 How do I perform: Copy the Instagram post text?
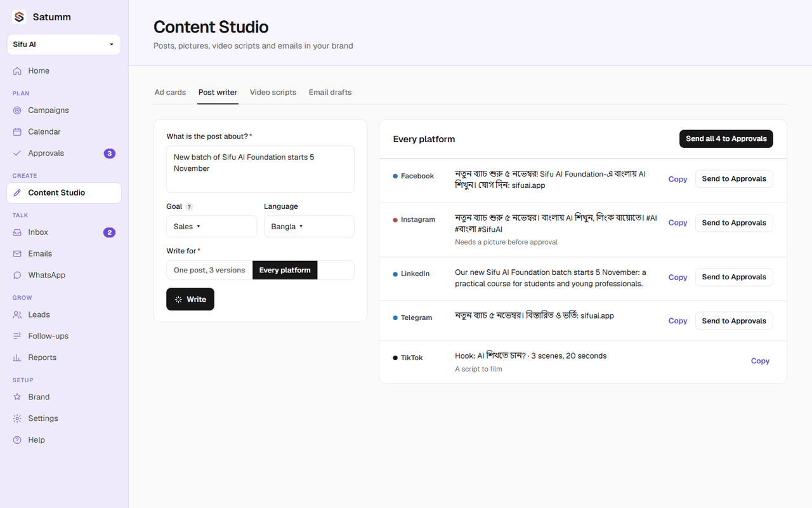(x=678, y=223)
